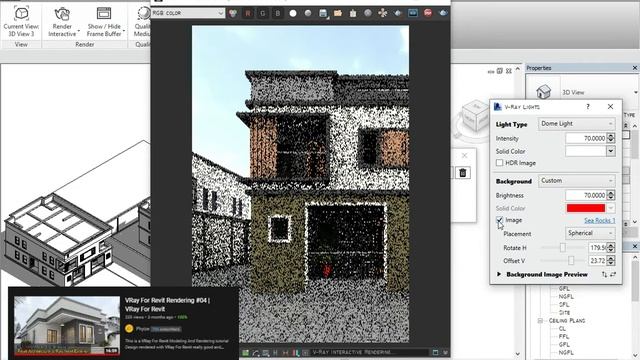Toggle the blue B channel
The width and height of the screenshot is (640, 360).
click(278, 13)
